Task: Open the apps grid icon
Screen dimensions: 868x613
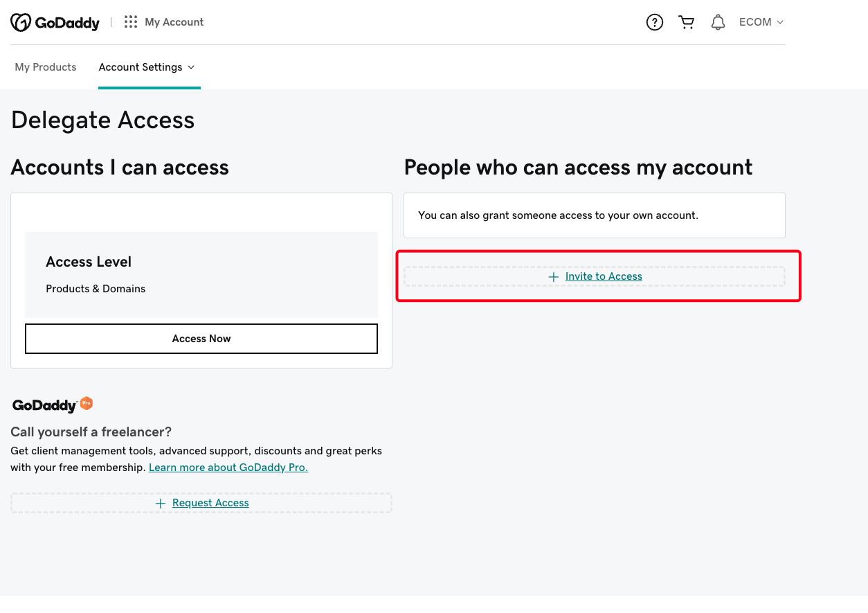Action: click(131, 22)
